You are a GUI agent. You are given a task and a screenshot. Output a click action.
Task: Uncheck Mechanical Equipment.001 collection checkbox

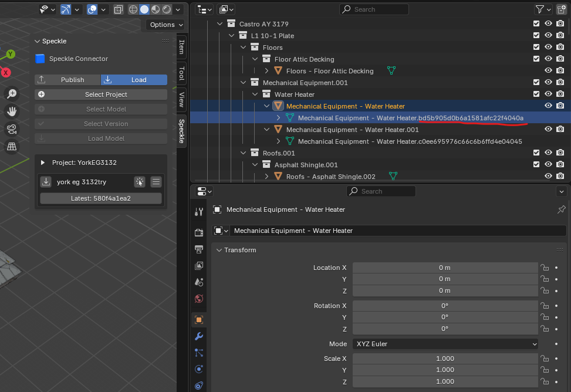tap(536, 82)
